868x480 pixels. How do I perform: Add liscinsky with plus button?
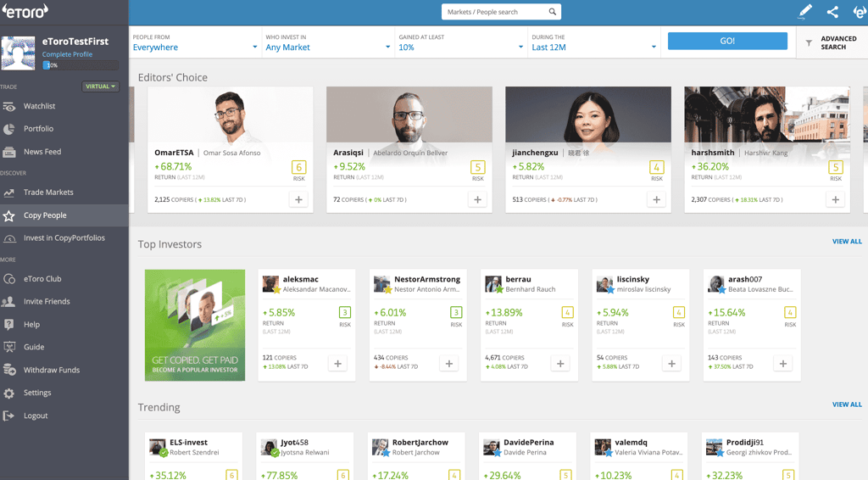tap(671, 364)
